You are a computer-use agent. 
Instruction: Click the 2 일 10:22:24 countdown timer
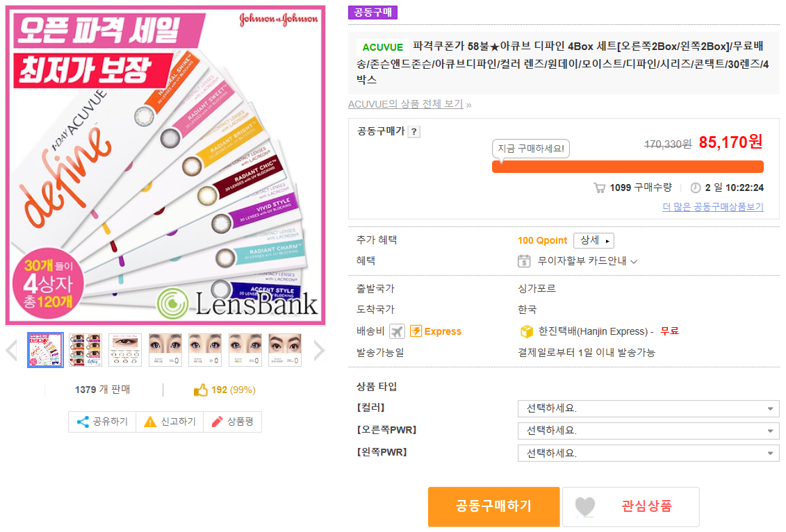coord(735,188)
